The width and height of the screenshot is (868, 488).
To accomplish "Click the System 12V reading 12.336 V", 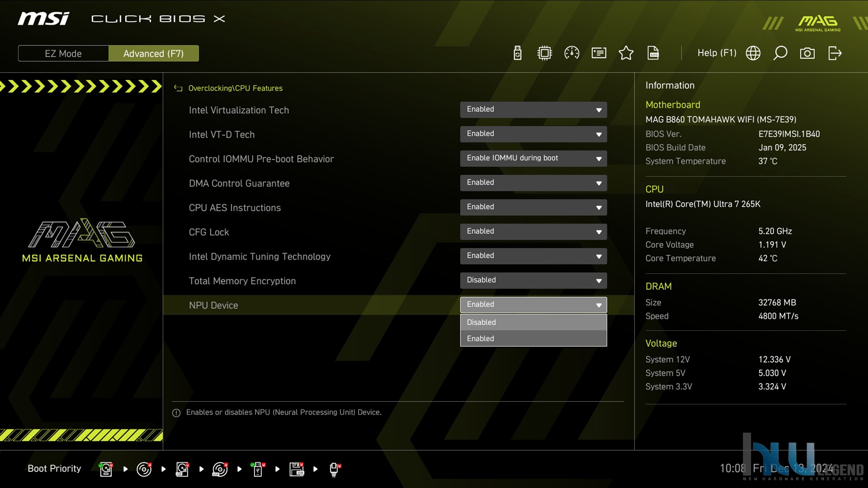I will (774, 359).
